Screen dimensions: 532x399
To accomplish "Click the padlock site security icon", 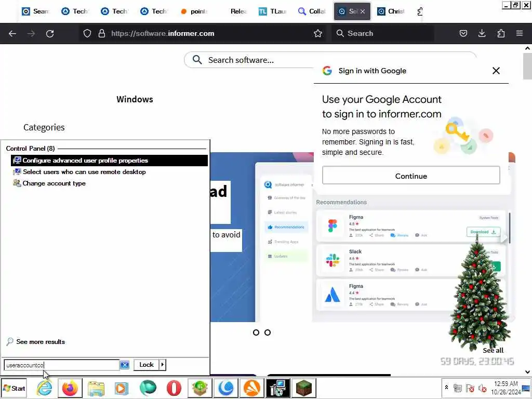I will 101,33.
